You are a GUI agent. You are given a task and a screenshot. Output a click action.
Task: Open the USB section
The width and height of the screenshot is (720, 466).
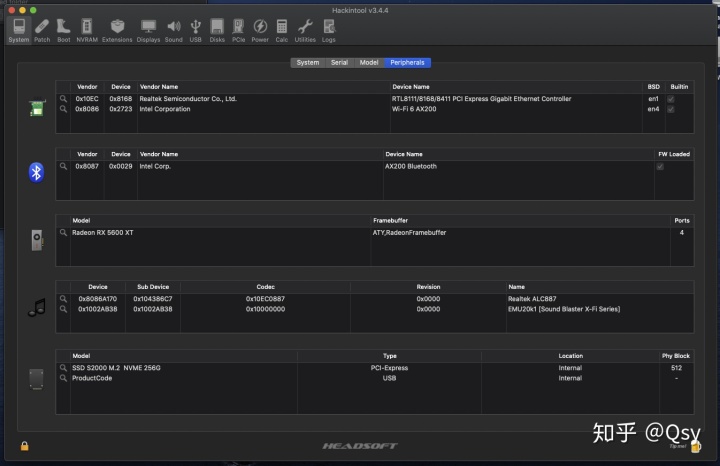196,30
